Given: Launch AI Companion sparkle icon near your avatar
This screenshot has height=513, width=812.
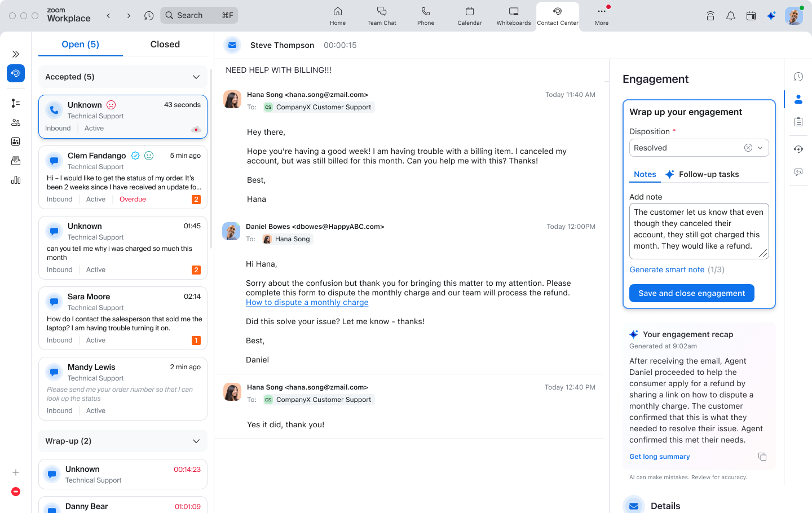Looking at the screenshot, I should (771, 16).
